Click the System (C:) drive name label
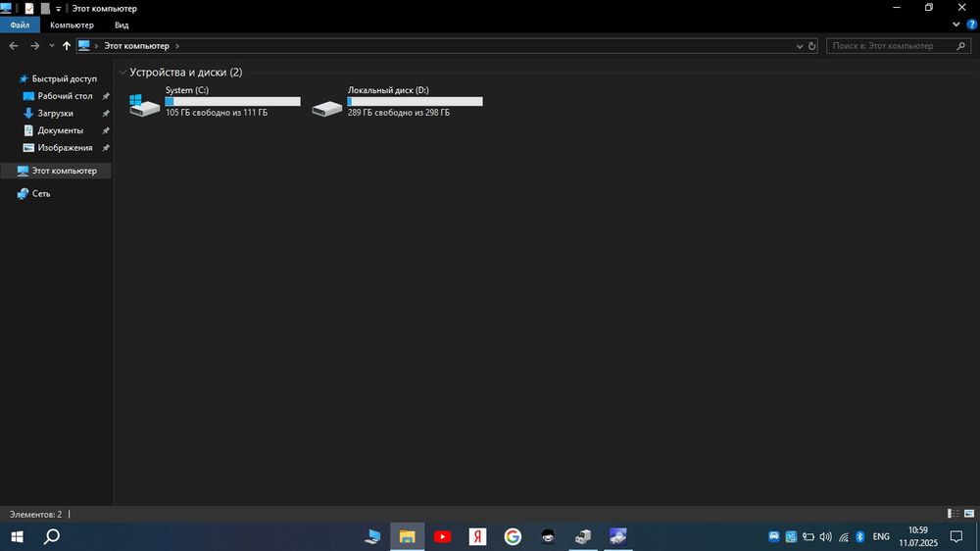Image resolution: width=980 pixels, height=551 pixels. coord(187,90)
